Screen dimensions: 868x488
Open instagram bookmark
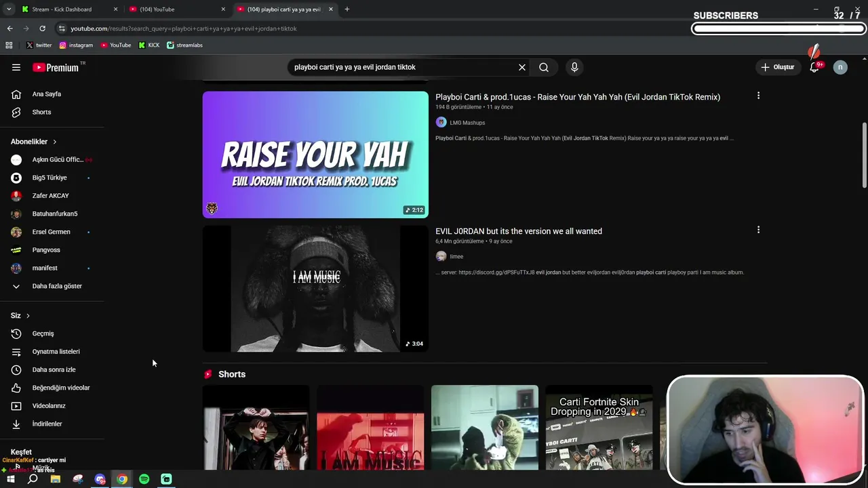pyautogui.click(x=76, y=45)
